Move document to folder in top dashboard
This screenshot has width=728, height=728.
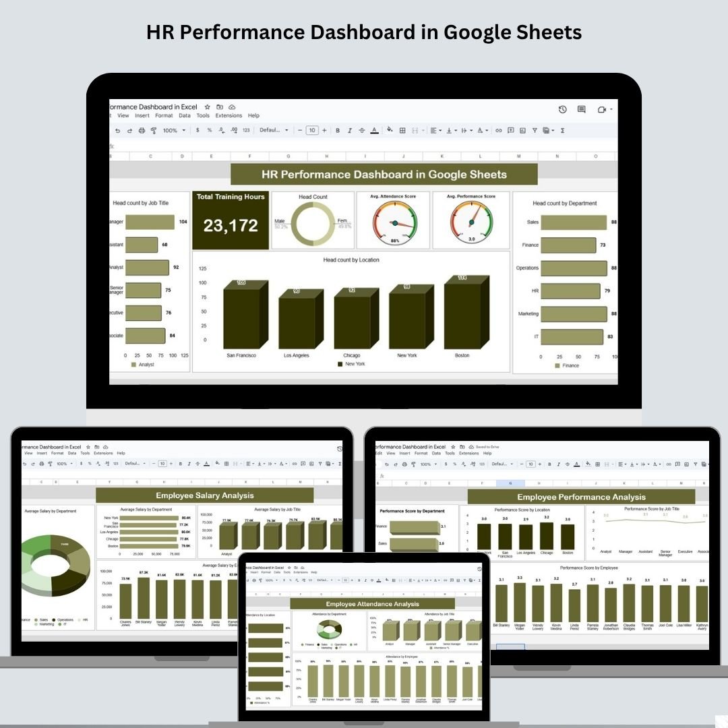tap(220, 107)
